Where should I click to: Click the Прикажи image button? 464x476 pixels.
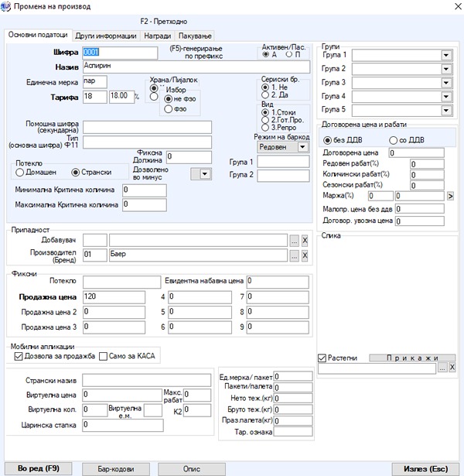(412, 358)
